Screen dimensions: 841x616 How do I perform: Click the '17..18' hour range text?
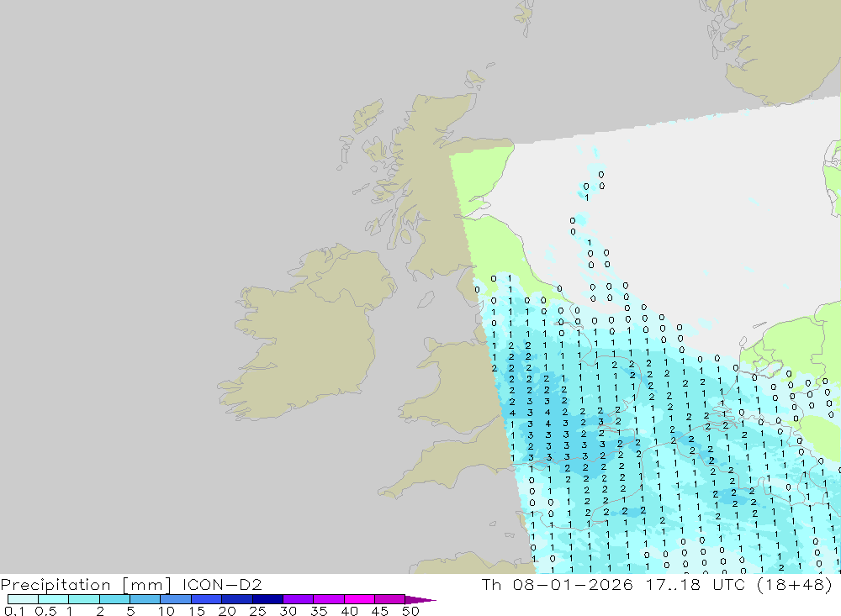(x=673, y=584)
